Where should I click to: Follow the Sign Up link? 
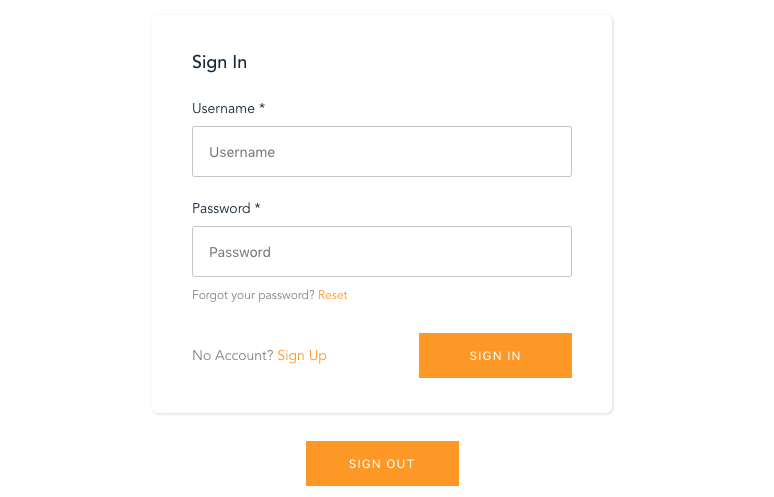pyautogui.click(x=302, y=355)
